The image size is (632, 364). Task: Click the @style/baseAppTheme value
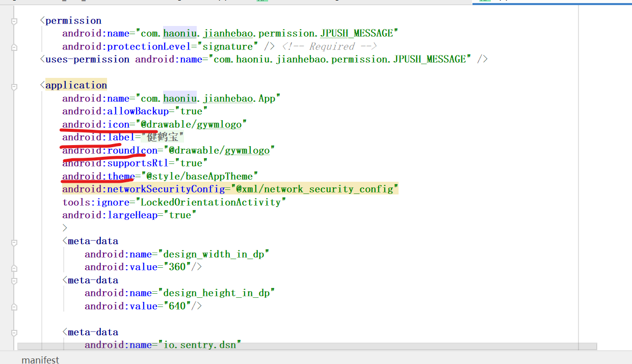click(200, 176)
